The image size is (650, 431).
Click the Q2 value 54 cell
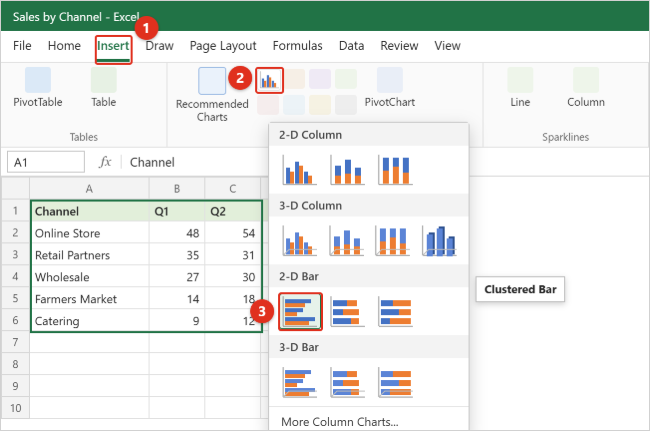(233, 233)
